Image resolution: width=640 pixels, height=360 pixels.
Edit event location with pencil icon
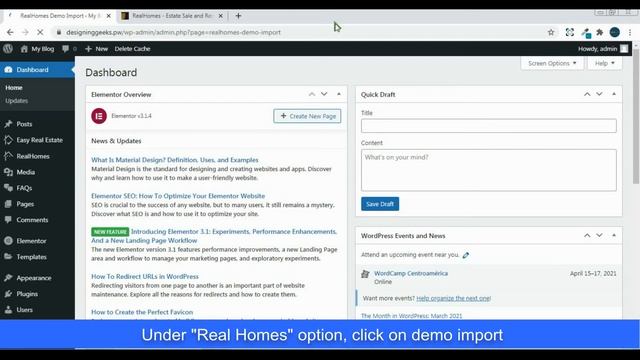(x=466, y=255)
